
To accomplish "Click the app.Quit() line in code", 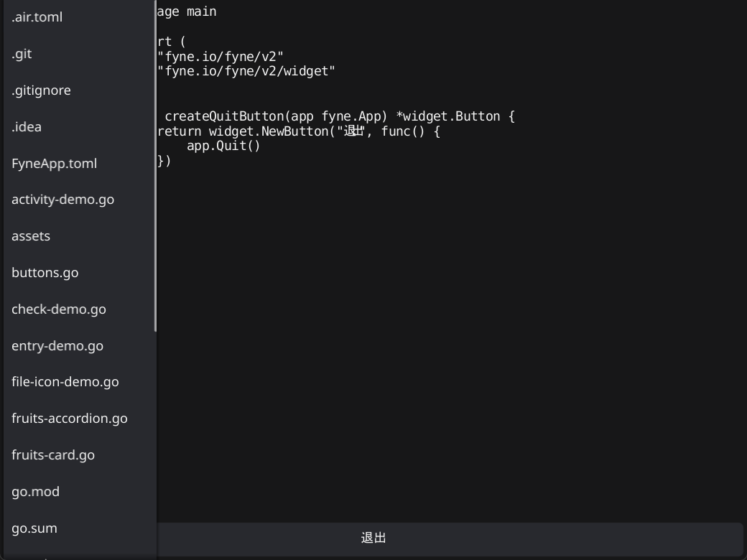I will (223, 146).
